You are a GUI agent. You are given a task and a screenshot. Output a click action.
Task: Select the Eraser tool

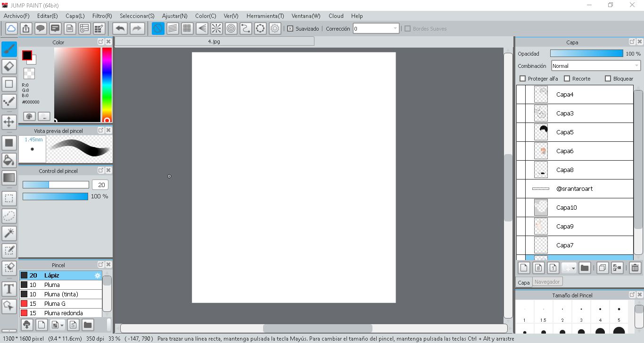coord(9,66)
